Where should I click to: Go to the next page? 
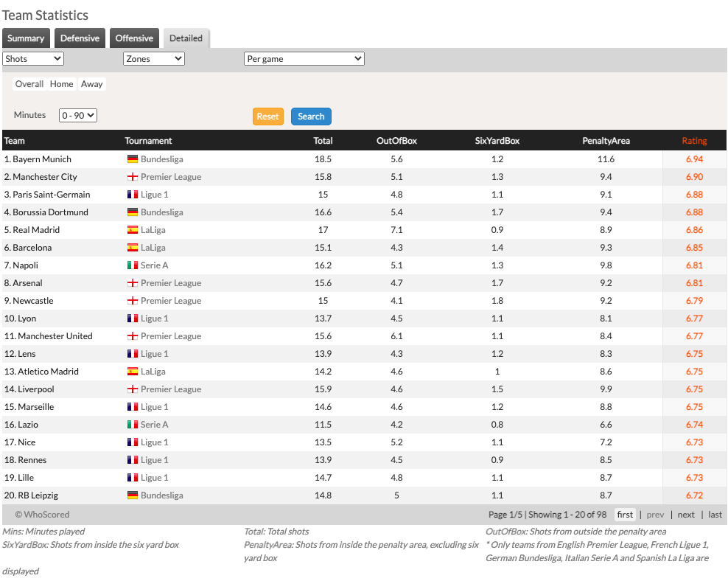click(x=686, y=515)
